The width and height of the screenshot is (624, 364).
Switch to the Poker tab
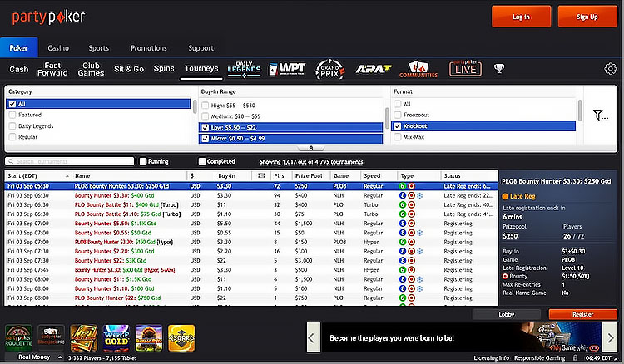[x=18, y=47]
